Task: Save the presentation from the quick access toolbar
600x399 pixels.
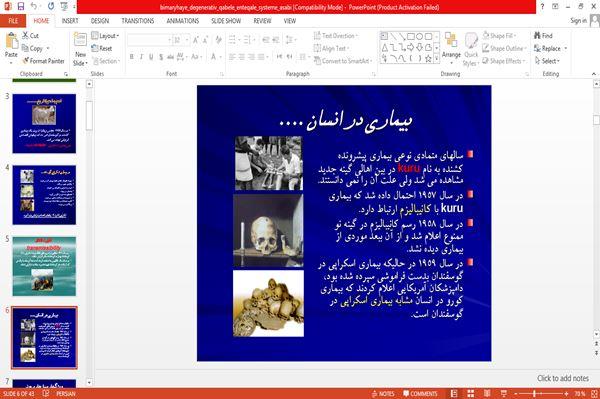Action: (21, 7)
